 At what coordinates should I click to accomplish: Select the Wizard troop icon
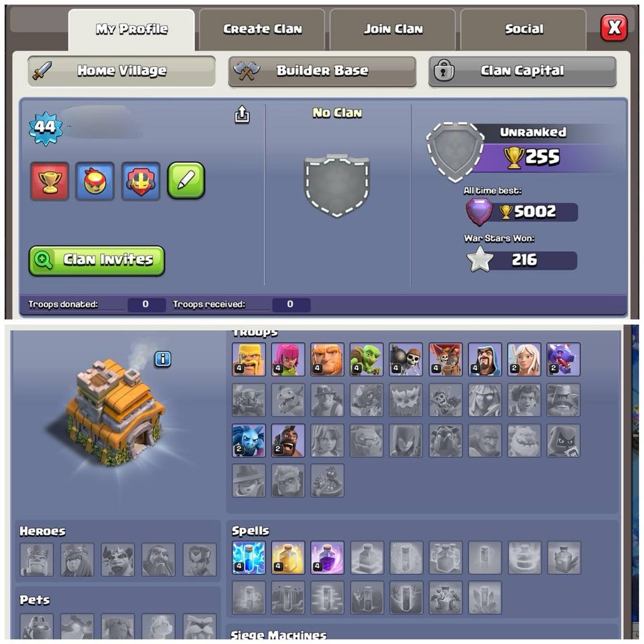tap(485, 360)
